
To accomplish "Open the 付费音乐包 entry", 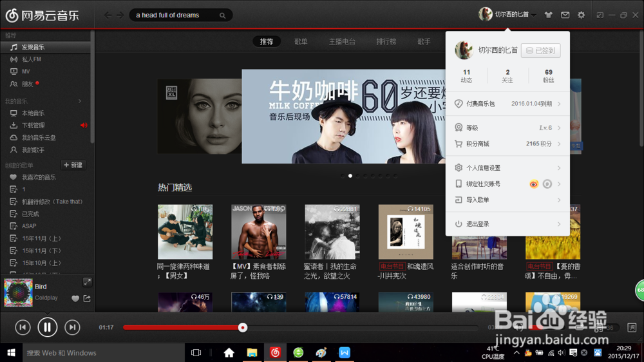I will (507, 104).
